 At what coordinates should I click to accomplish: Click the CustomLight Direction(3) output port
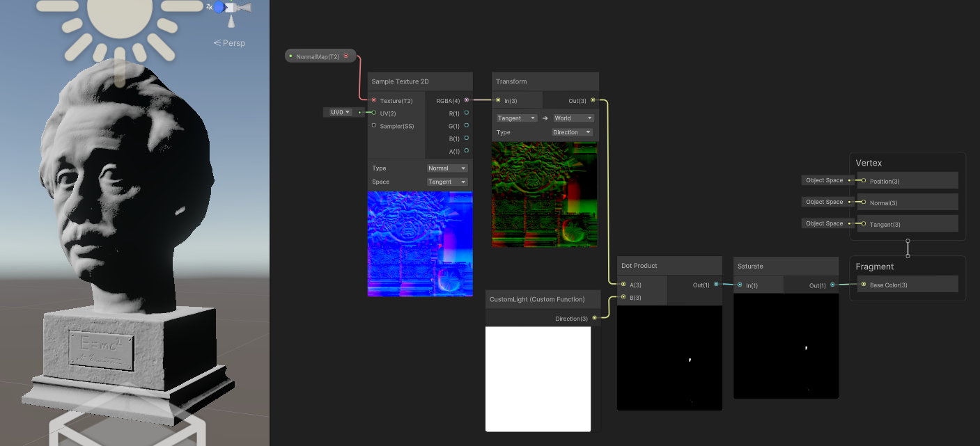tap(594, 318)
